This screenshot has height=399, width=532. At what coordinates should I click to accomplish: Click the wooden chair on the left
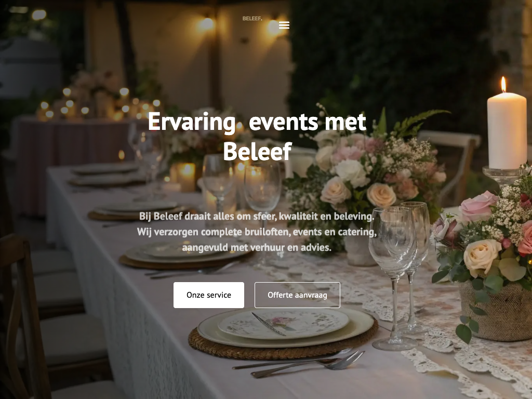[x=24, y=315]
